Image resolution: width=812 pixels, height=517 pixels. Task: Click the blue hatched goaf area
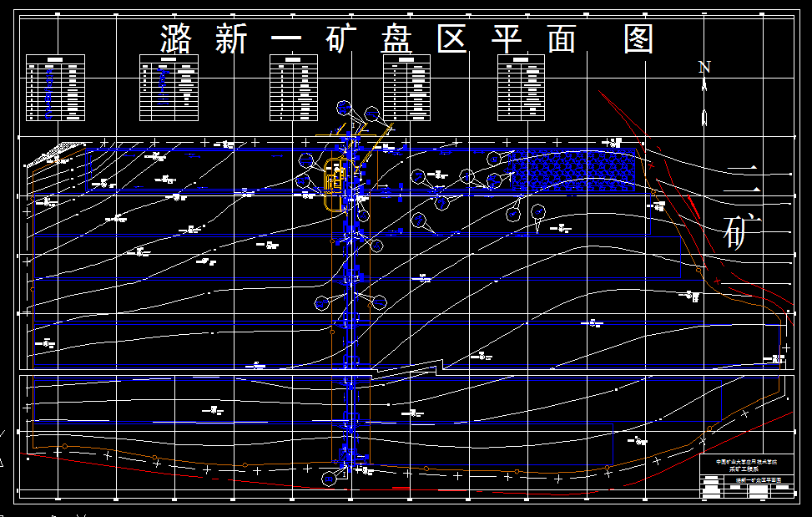click(573, 171)
